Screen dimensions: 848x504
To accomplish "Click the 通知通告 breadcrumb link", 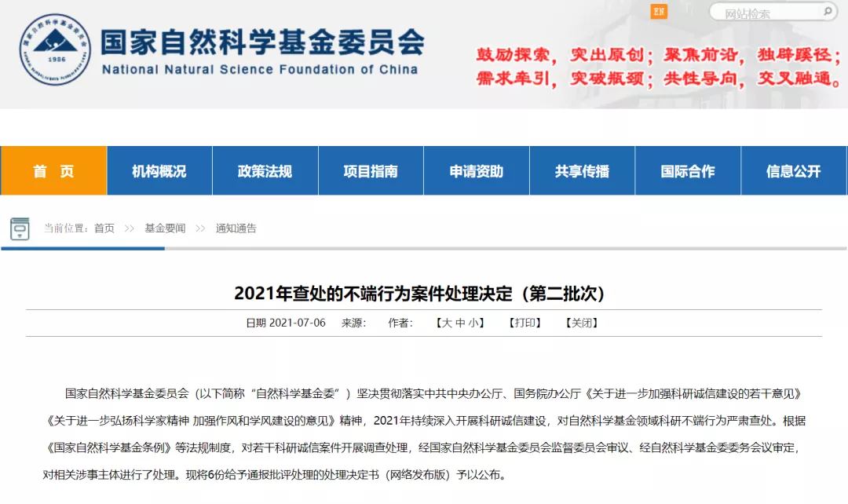I will pos(236,228).
